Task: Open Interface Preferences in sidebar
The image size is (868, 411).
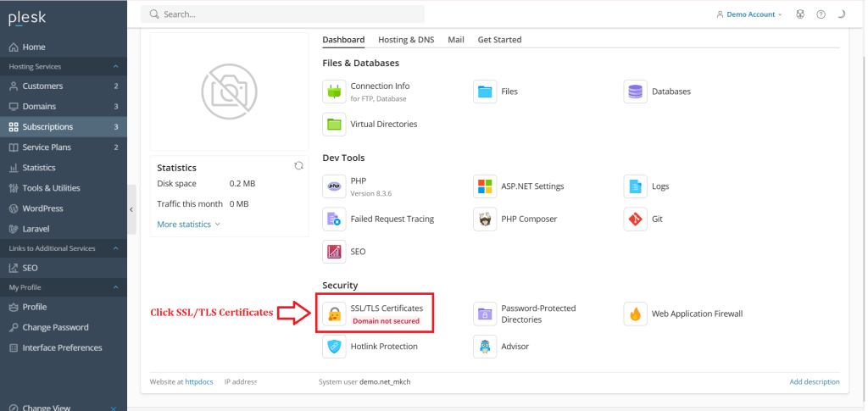Action: tap(64, 348)
